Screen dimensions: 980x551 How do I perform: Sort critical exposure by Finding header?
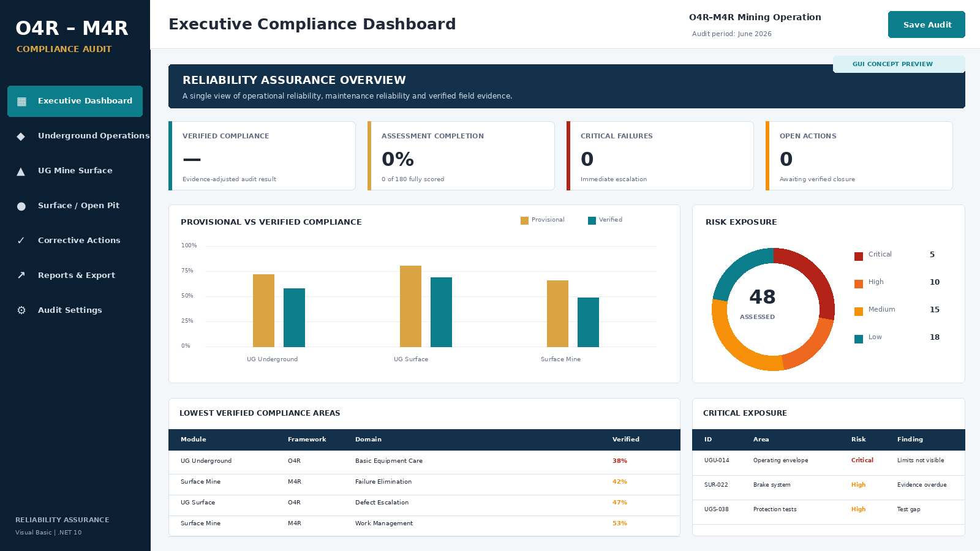(910, 440)
